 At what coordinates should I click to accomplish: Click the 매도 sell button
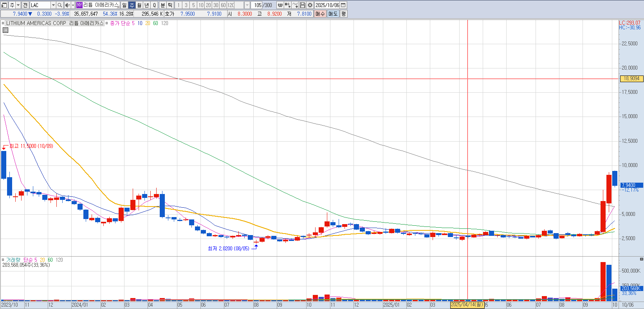click(333, 14)
